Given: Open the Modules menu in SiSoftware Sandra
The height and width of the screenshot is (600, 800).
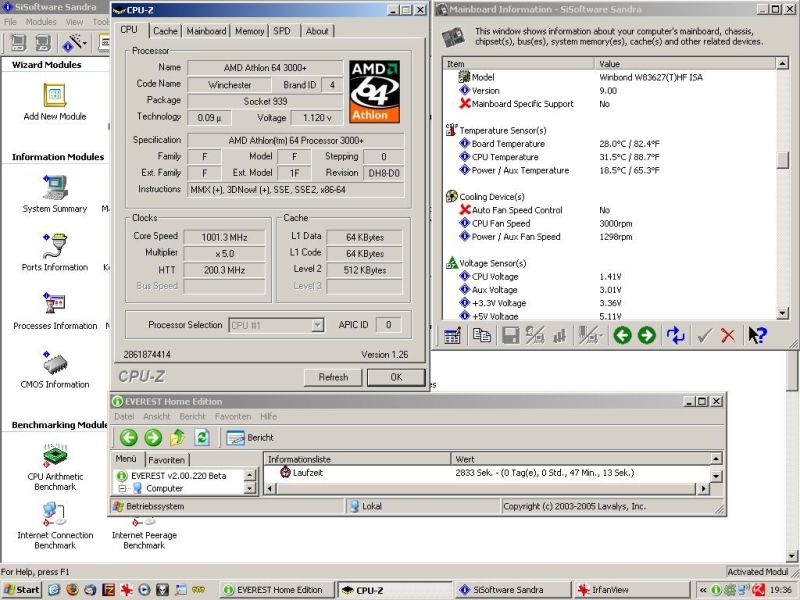Looking at the screenshot, I should click(x=41, y=22).
